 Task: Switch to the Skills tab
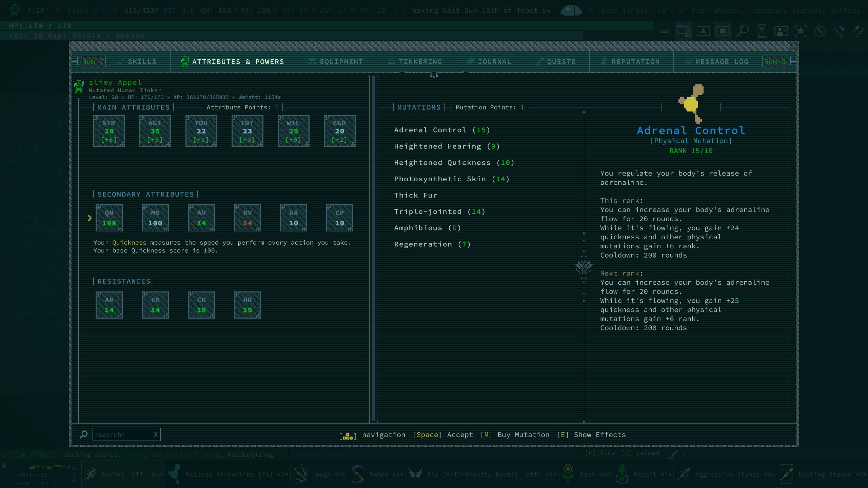click(x=137, y=62)
